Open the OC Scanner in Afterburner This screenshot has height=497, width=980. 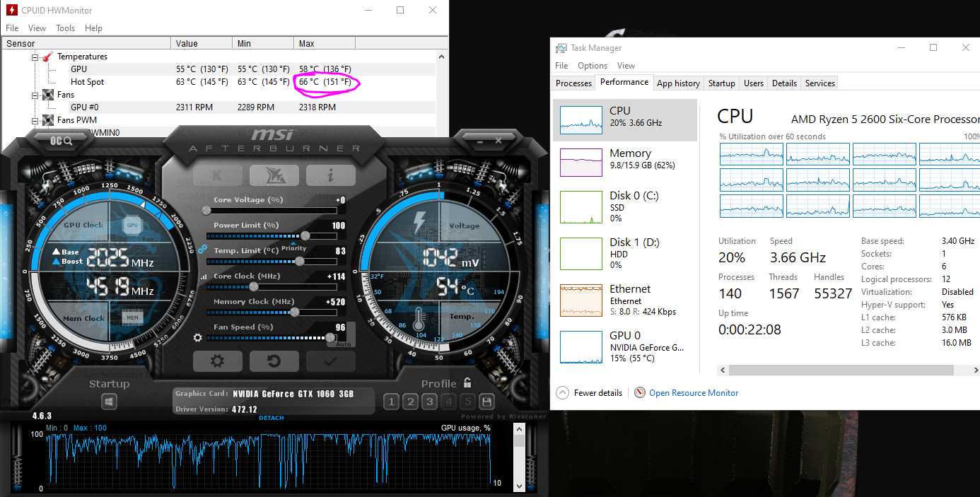tap(61, 141)
